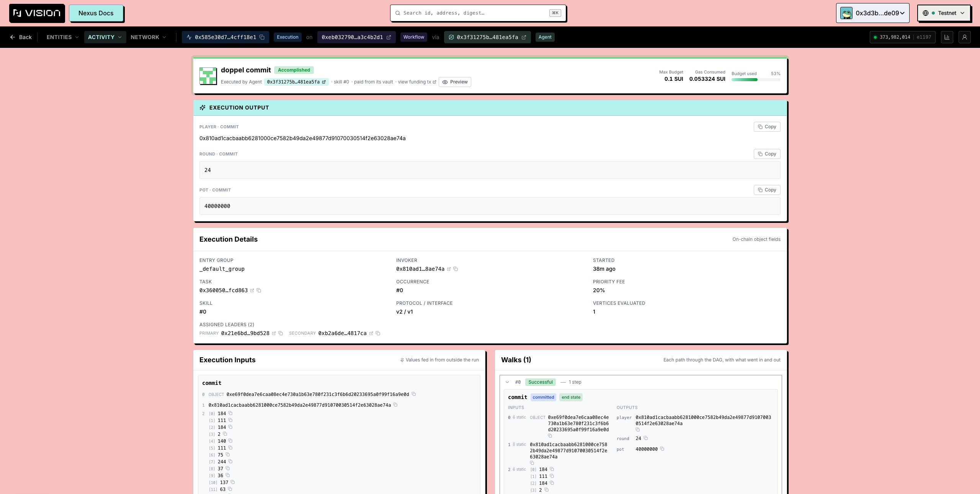
Task: Open the network stats chart icon
Action: click(x=947, y=37)
